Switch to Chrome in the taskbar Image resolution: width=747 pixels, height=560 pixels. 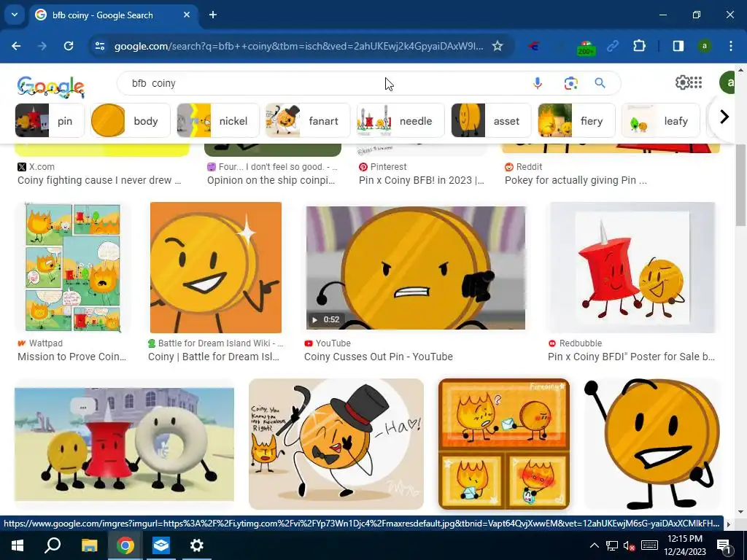tap(125, 545)
